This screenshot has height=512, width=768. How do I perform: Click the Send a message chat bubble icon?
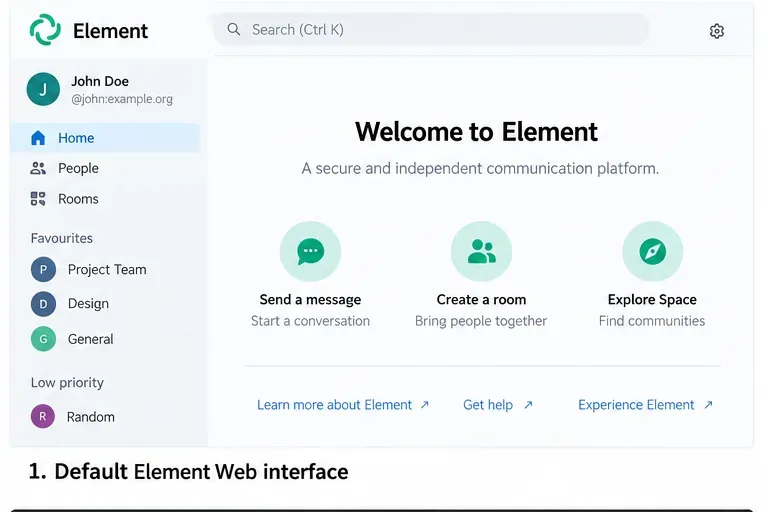coord(311,251)
